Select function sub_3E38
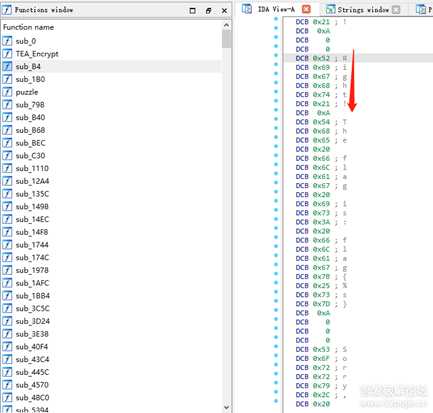The width and height of the screenshot is (433, 413). click(x=32, y=334)
